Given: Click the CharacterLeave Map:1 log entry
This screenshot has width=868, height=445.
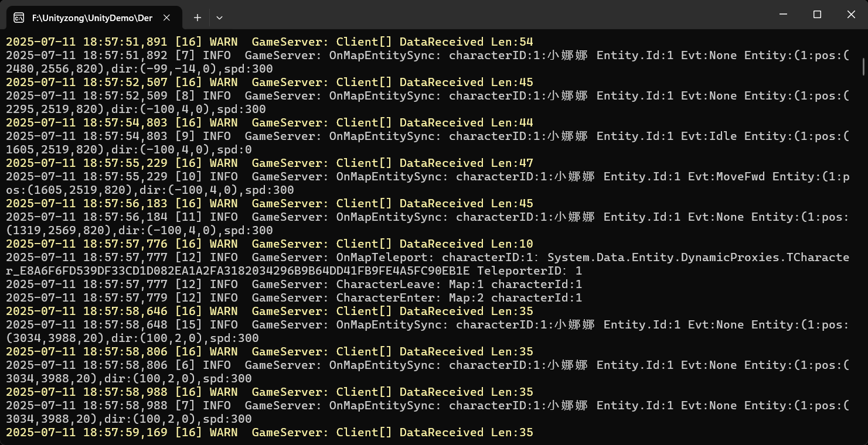Looking at the screenshot, I should coord(293,285).
